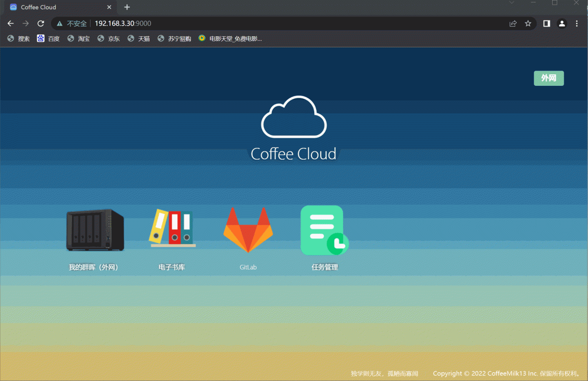The height and width of the screenshot is (381, 588).
Task: Close the Coffee Cloud tab
Action: pos(109,7)
